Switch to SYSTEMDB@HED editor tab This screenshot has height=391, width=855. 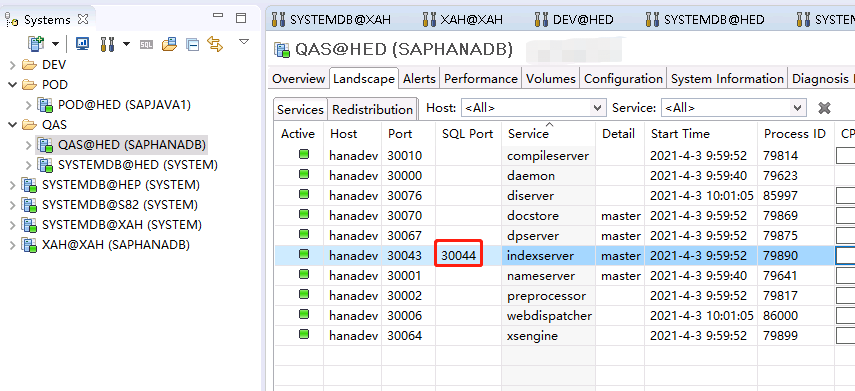705,20
